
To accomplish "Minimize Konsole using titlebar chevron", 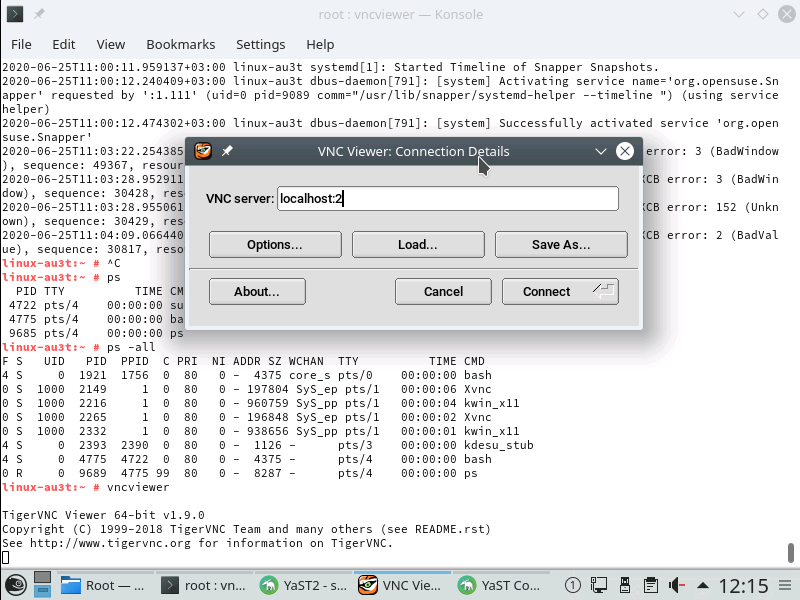I will (x=738, y=14).
